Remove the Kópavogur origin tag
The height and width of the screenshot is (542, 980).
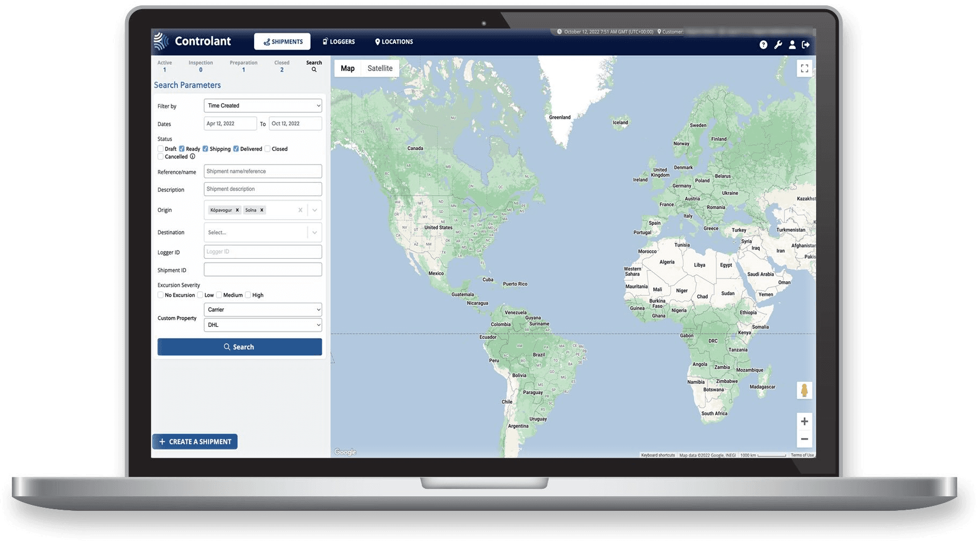[237, 210]
